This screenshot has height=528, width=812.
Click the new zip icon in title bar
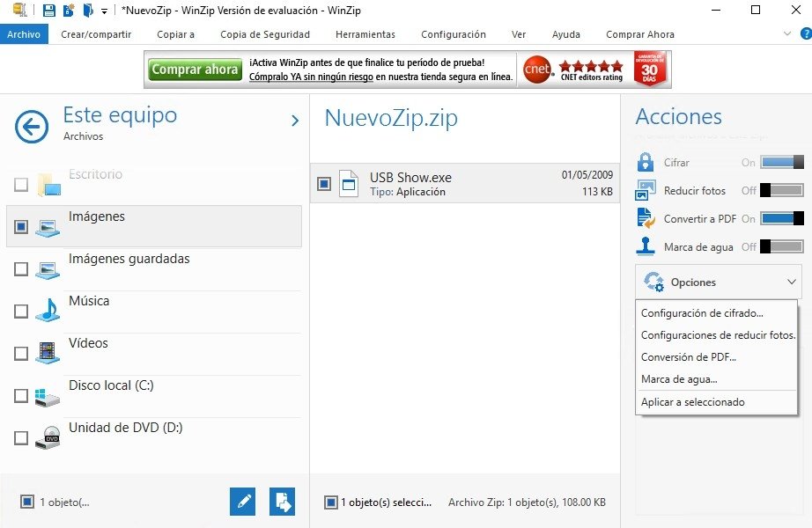(69, 10)
